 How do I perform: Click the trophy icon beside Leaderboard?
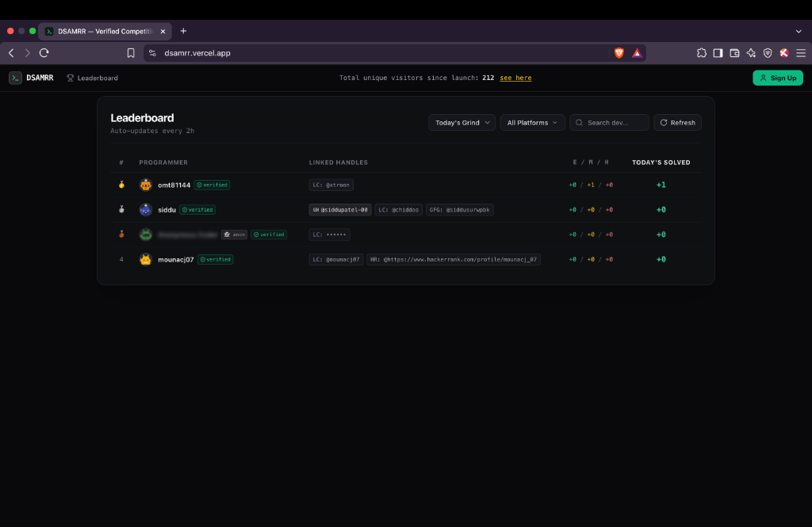pyautogui.click(x=71, y=78)
